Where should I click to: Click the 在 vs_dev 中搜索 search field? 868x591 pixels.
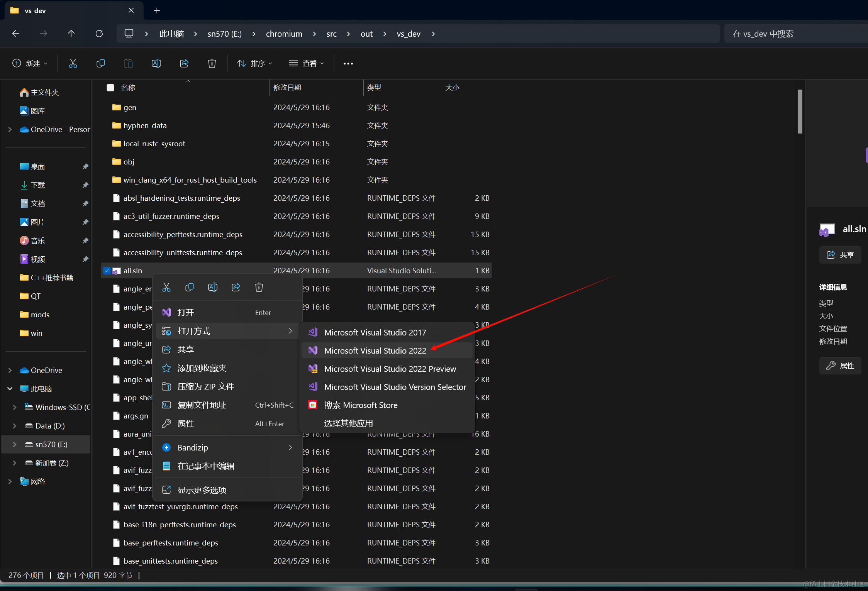pyautogui.click(x=795, y=34)
